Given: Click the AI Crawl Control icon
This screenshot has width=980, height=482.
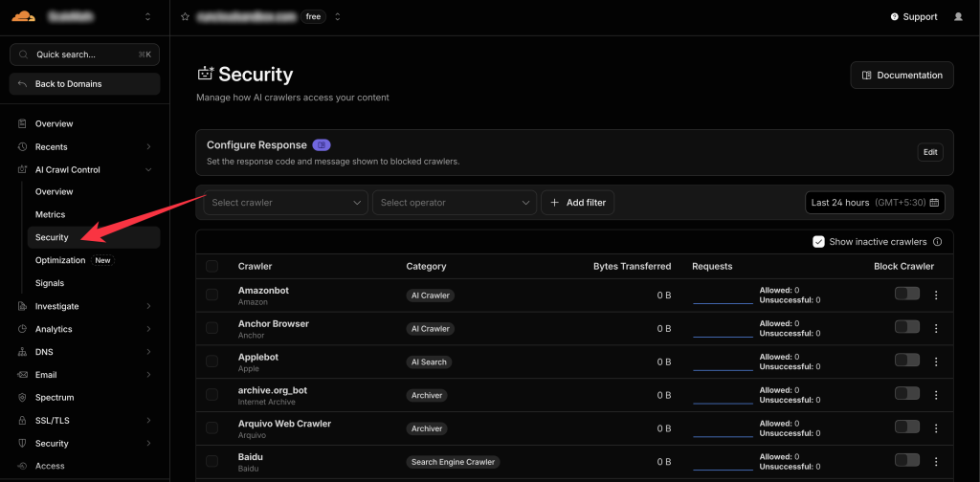Looking at the screenshot, I should pos(23,170).
